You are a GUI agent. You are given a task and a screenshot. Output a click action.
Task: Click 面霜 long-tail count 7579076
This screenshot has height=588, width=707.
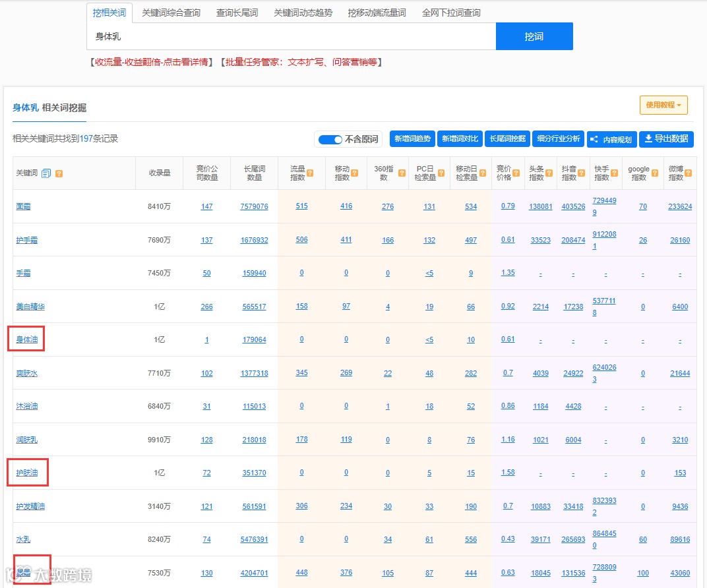[255, 206]
